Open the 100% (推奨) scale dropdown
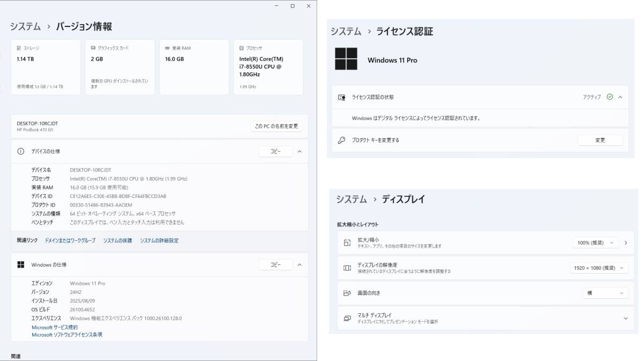Image resolution: width=644 pixels, height=361 pixels. [x=596, y=242]
